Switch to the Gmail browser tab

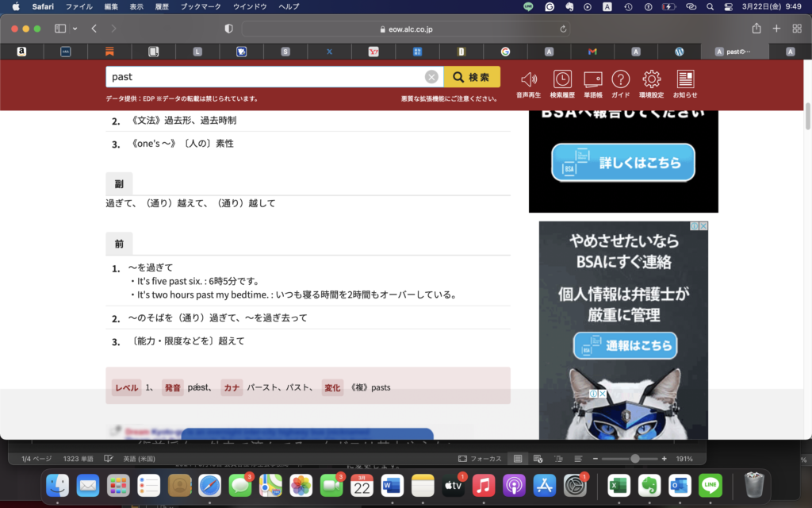[592, 52]
